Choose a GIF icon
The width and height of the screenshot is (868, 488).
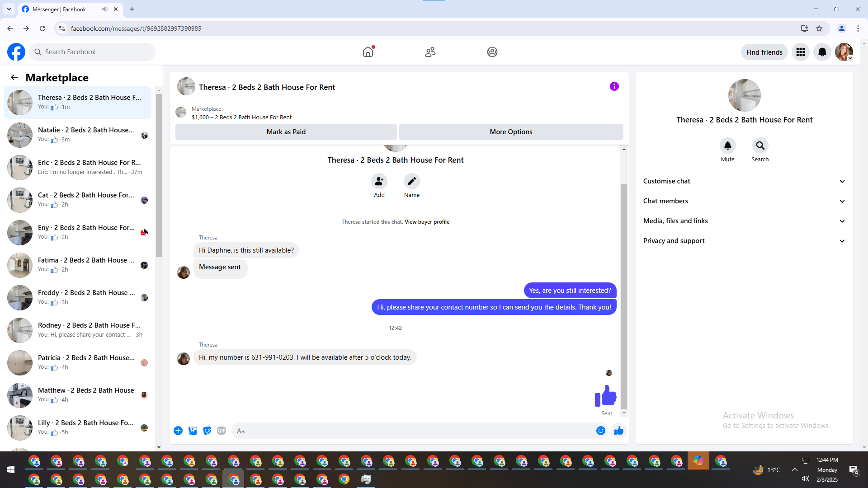tap(222, 431)
